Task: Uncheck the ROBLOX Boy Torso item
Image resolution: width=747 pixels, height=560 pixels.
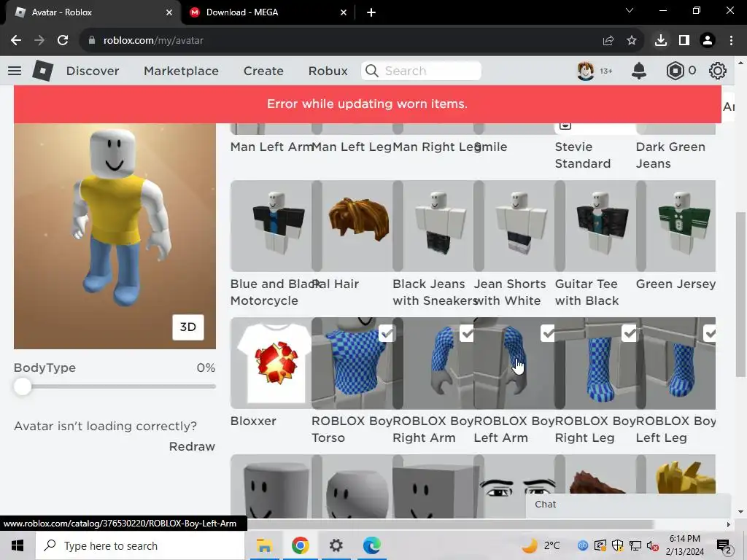Action: point(387,333)
